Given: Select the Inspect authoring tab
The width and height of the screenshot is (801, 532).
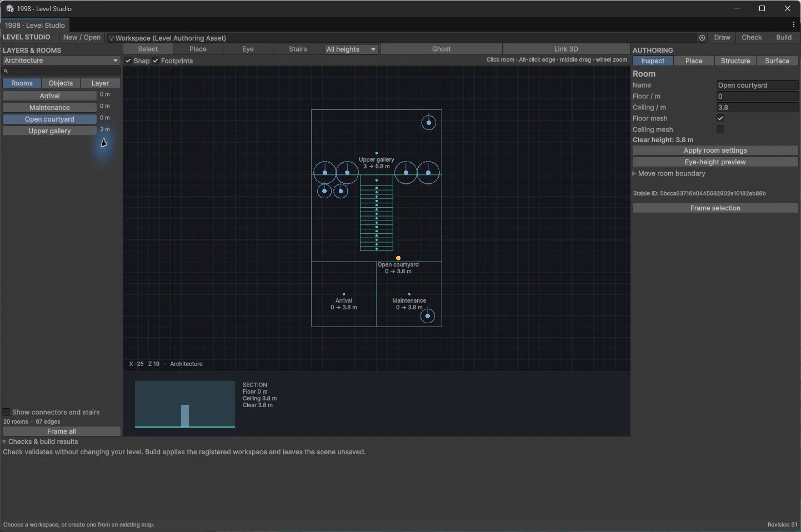Looking at the screenshot, I should click(x=653, y=61).
